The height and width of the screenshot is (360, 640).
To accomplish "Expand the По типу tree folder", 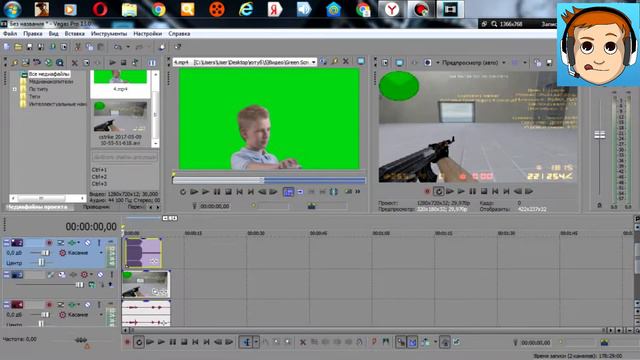I will [x=15, y=89].
